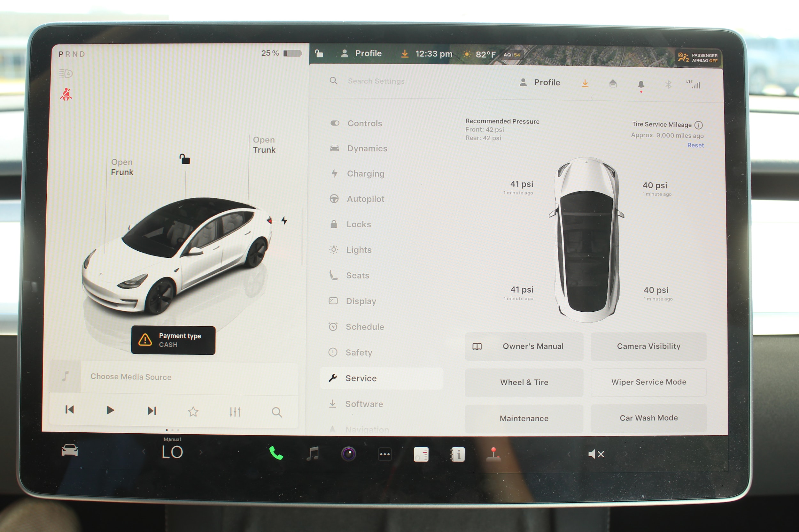Select the Service menu item
Image resolution: width=799 pixels, height=532 pixels.
382,378
